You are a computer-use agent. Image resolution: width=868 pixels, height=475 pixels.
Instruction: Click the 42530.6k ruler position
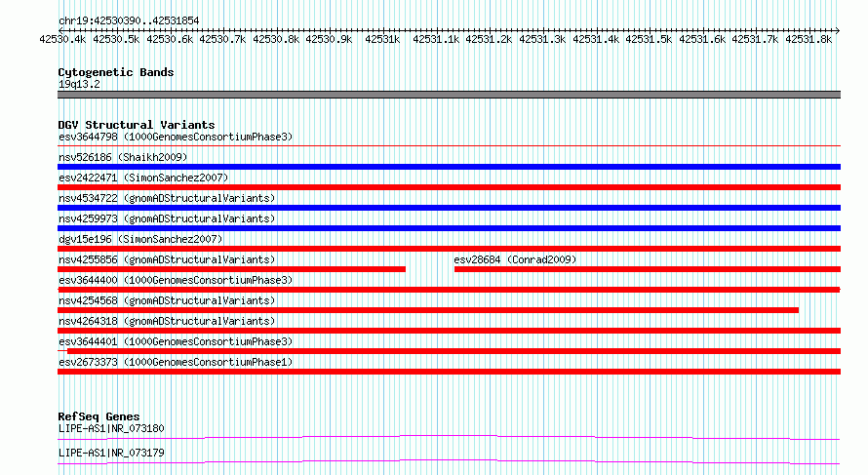[x=170, y=39]
